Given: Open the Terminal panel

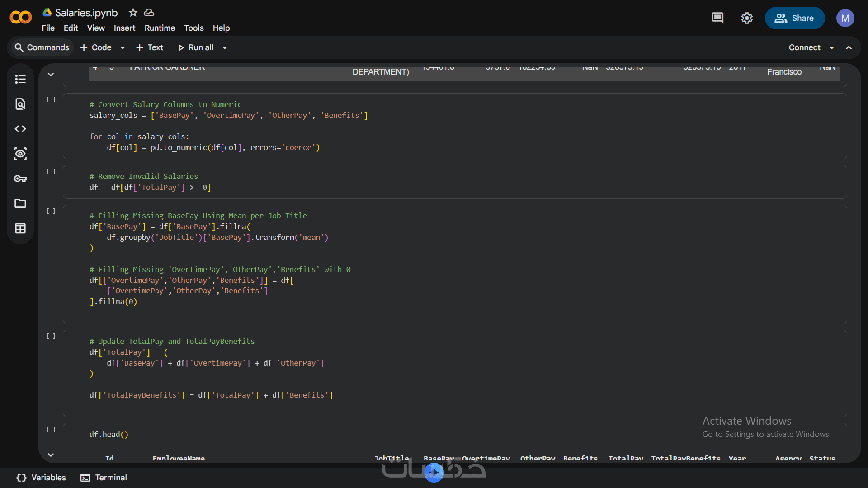Looking at the screenshot, I should [104, 478].
